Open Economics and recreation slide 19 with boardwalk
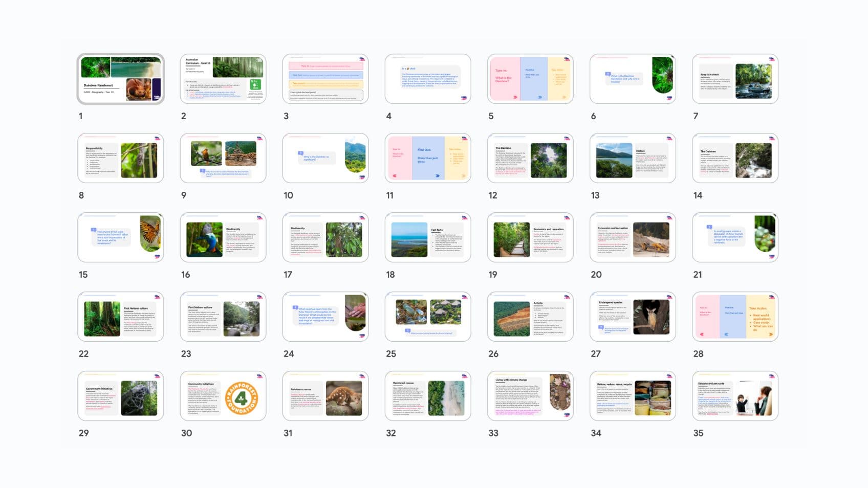The image size is (868, 488). pyautogui.click(x=530, y=237)
